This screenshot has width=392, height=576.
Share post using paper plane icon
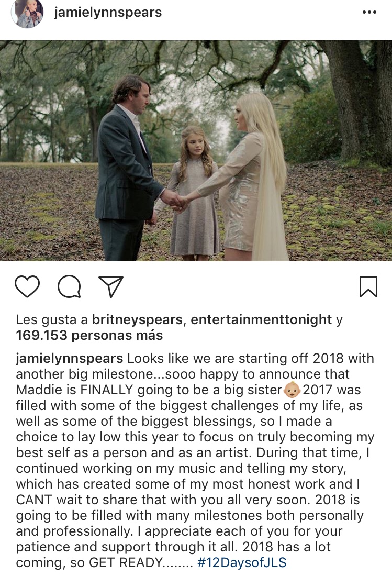(111, 287)
